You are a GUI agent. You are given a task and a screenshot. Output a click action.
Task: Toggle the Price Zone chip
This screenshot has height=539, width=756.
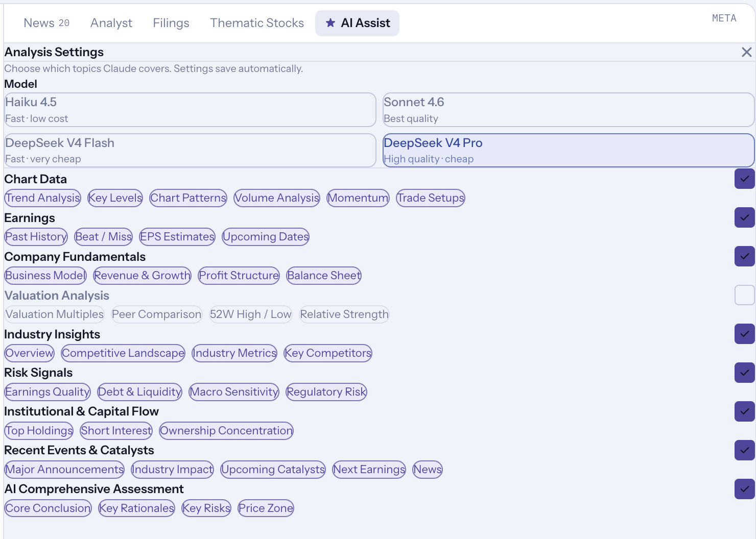tap(266, 508)
